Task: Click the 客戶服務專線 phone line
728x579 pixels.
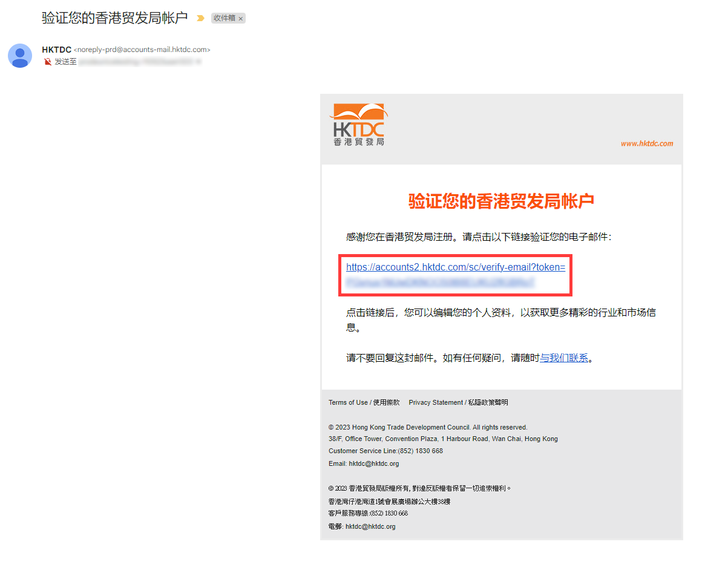Action: point(368,513)
